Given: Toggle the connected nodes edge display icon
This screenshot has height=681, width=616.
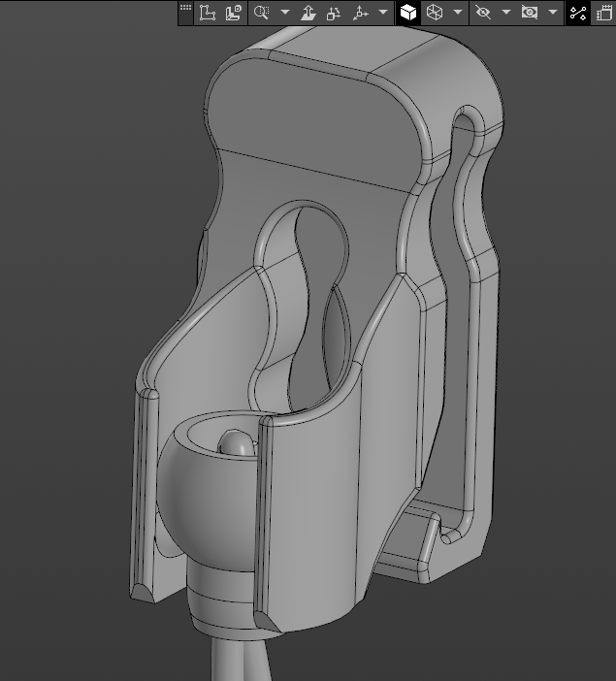Looking at the screenshot, I should pos(578,13).
